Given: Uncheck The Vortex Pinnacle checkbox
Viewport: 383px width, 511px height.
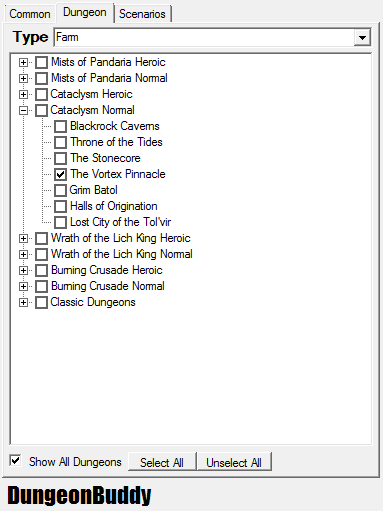Looking at the screenshot, I should tap(60, 174).
